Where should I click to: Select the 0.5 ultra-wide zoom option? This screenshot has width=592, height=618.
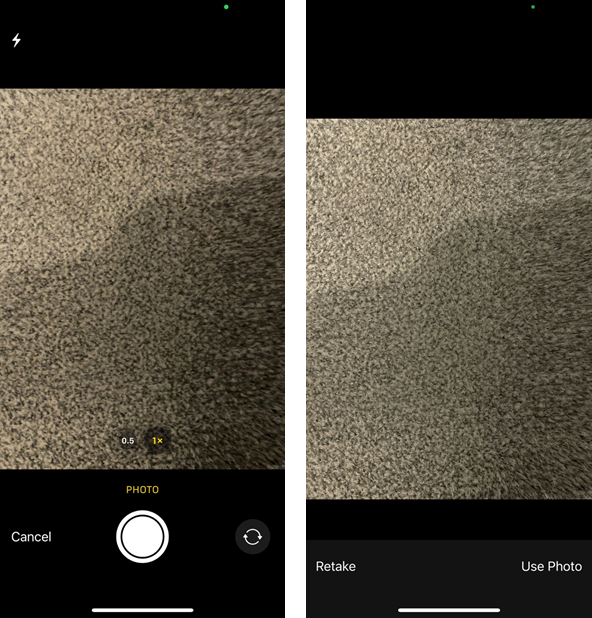pyautogui.click(x=128, y=441)
